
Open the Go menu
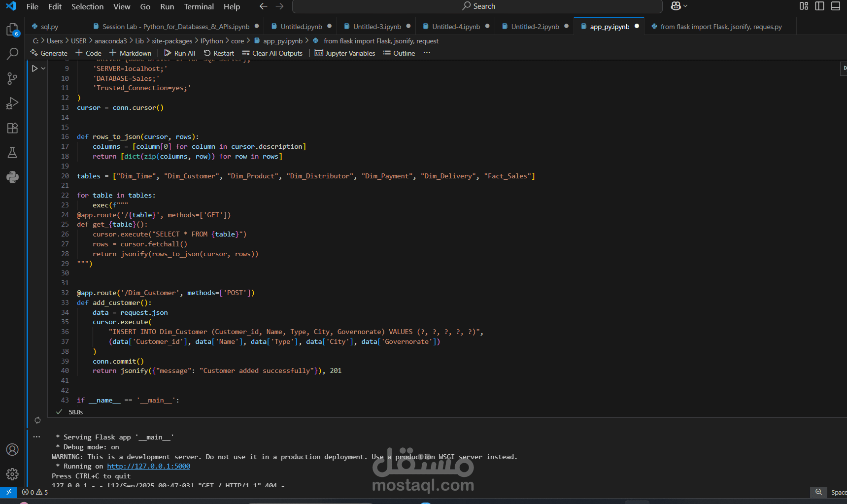[x=145, y=6]
